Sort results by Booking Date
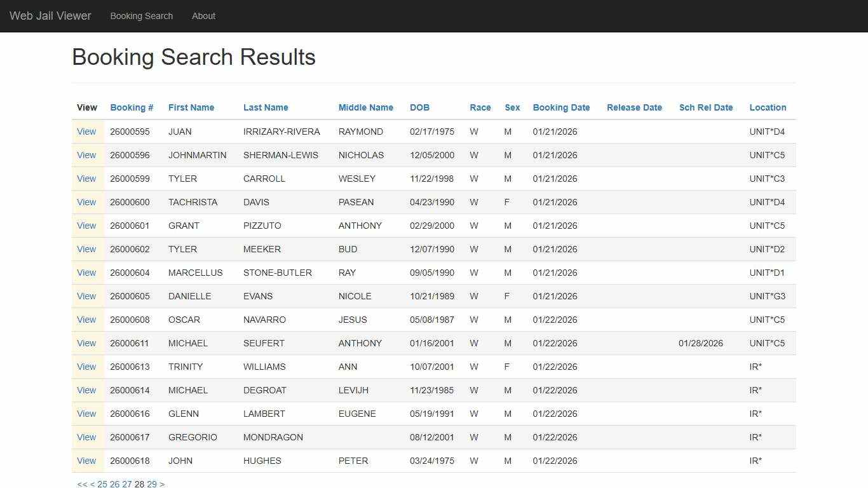Screen dimensions: 868x488 (561, 107)
